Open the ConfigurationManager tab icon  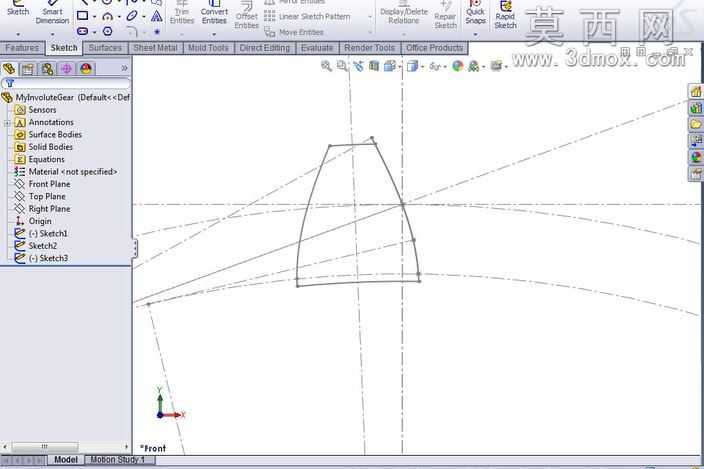tap(47, 69)
